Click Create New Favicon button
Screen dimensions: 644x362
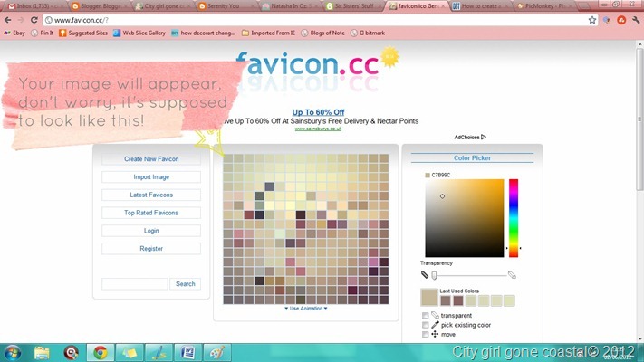[151, 159]
